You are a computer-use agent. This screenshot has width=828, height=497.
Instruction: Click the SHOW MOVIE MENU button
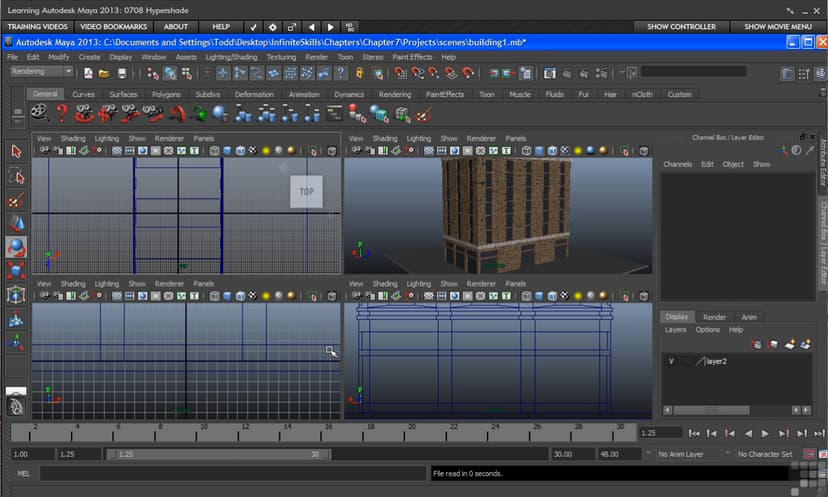click(x=778, y=26)
